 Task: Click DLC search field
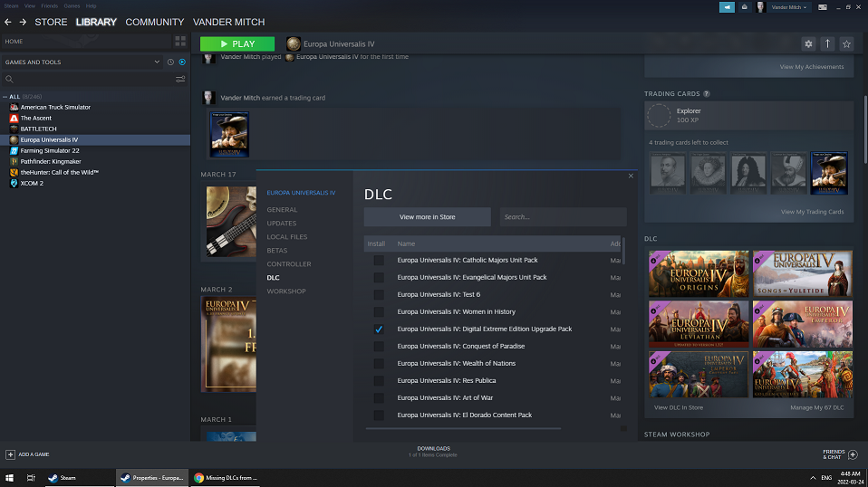[x=563, y=216]
